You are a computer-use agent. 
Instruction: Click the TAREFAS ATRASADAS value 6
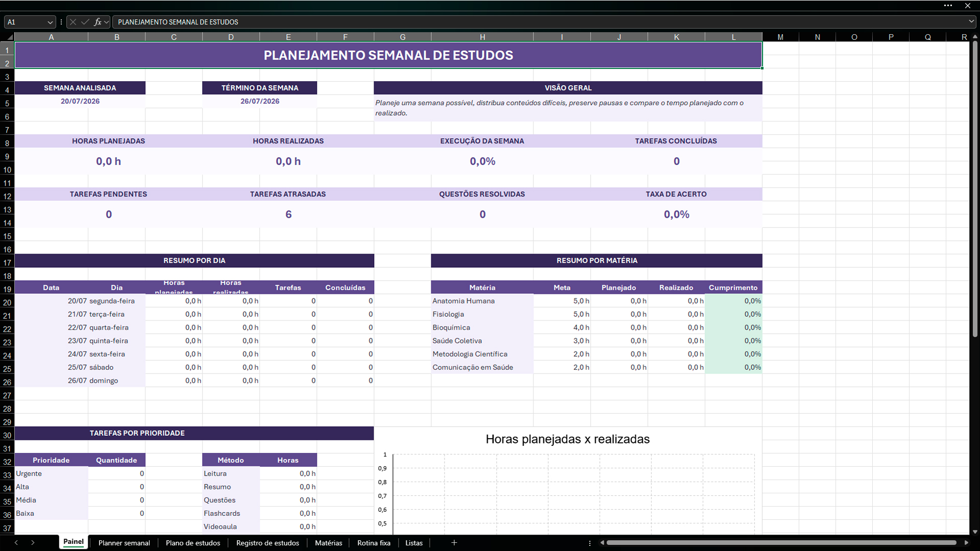click(288, 214)
